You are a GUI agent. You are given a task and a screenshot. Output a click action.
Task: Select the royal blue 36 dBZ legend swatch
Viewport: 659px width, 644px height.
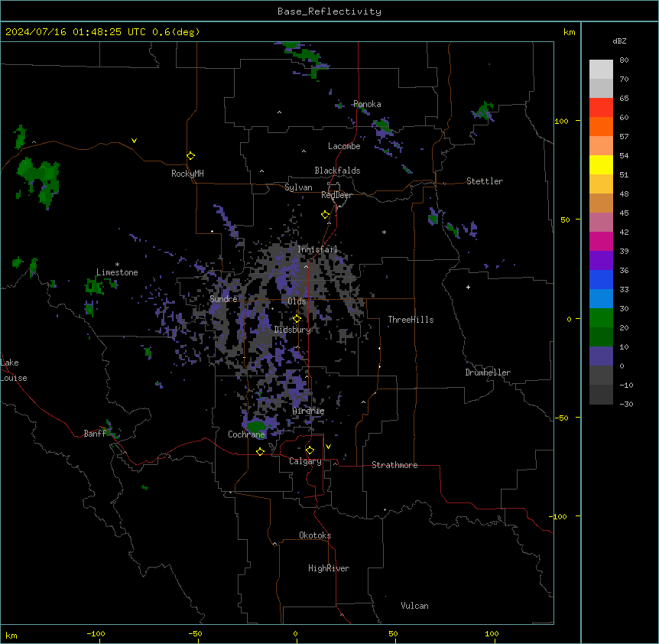(601, 279)
